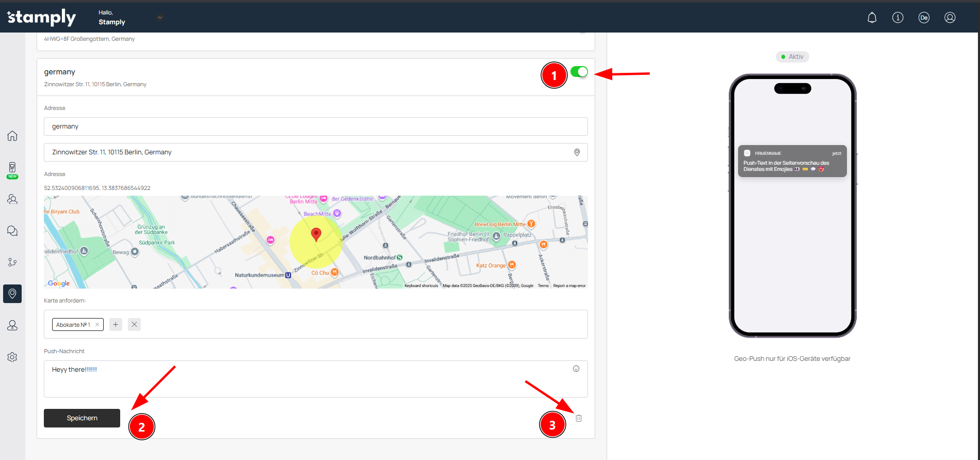Screen dimensions: 980x460
Task: Open the De language selector icon
Action: [924, 18]
